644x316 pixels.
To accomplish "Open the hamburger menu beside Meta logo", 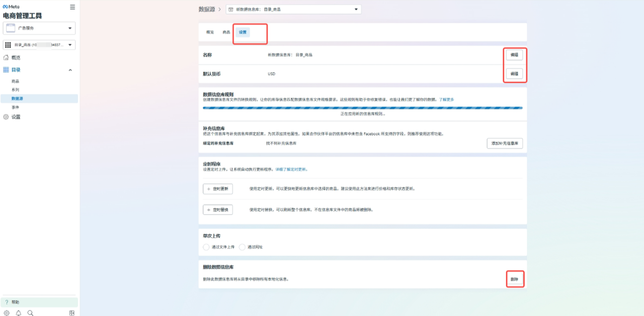I will pos(72,7).
